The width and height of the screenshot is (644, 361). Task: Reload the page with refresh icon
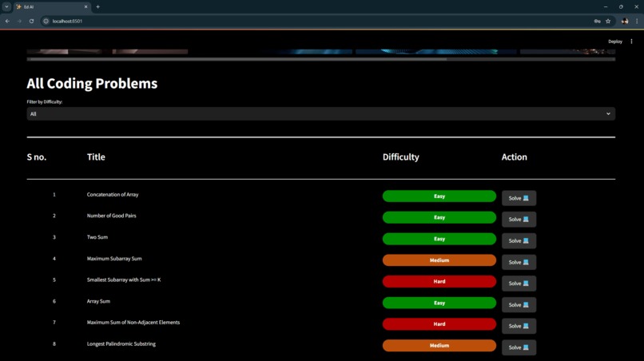click(x=31, y=21)
